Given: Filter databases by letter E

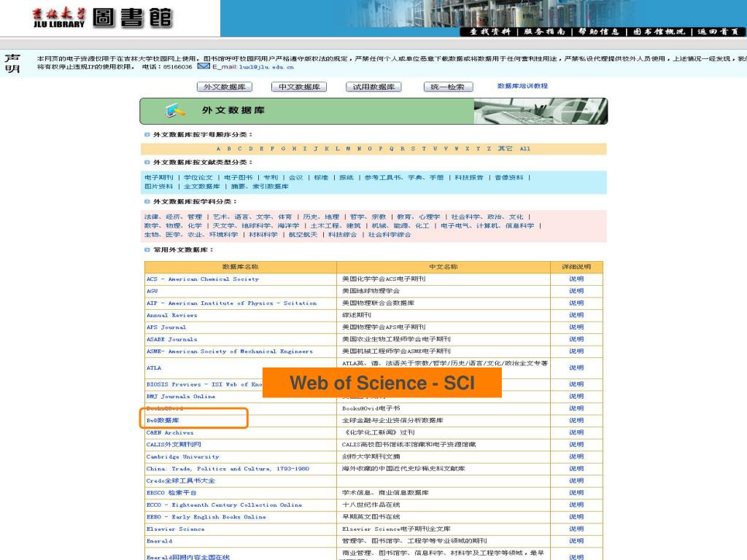Looking at the screenshot, I should point(262,149).
